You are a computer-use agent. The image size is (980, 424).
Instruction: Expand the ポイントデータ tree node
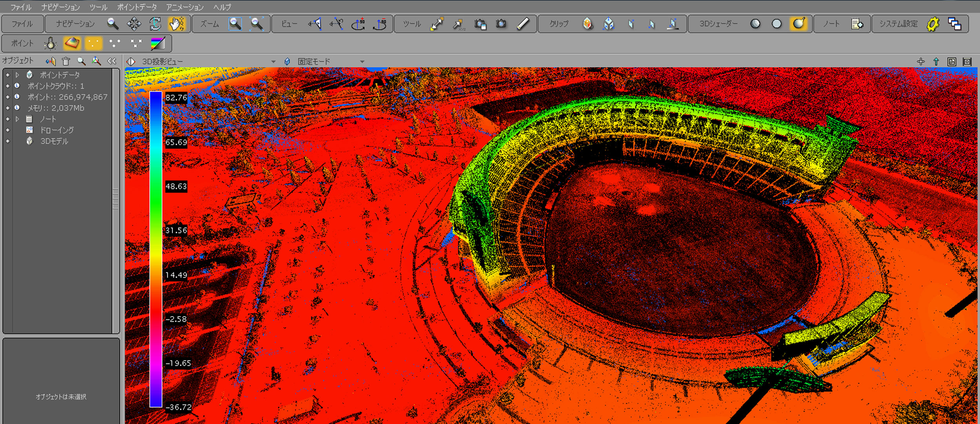point(17,74)
